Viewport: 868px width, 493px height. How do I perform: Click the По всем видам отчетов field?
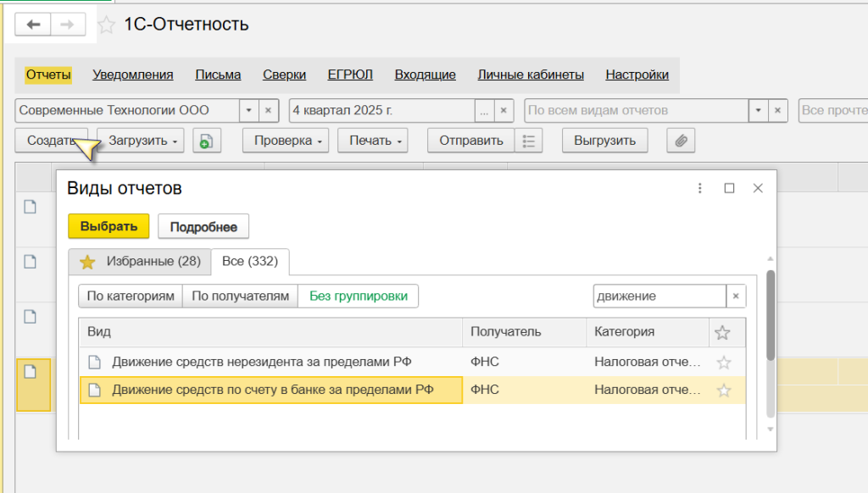(x=637, y=110)
